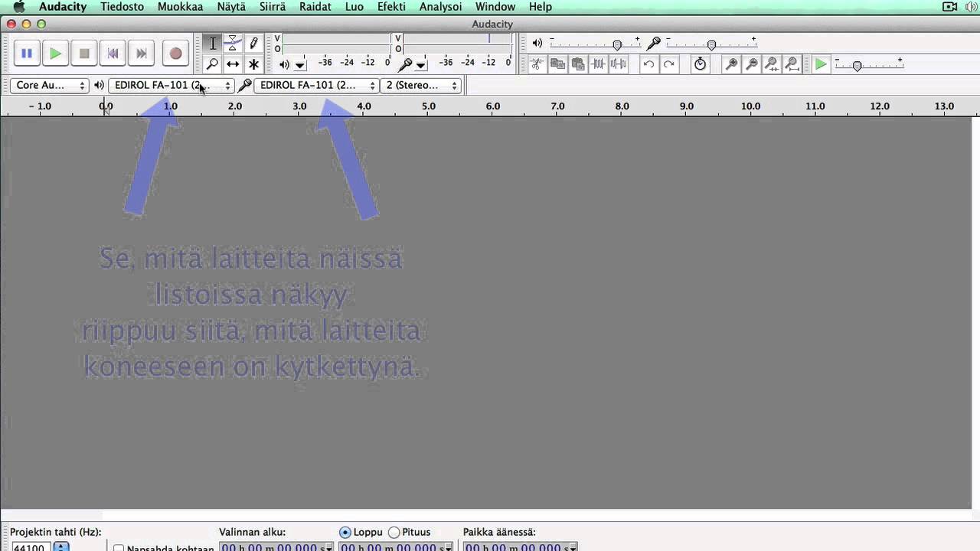Open the output device EDIROL FA-101 dropdown
This screenshot has width=980, height=551.
pos(171,85)
